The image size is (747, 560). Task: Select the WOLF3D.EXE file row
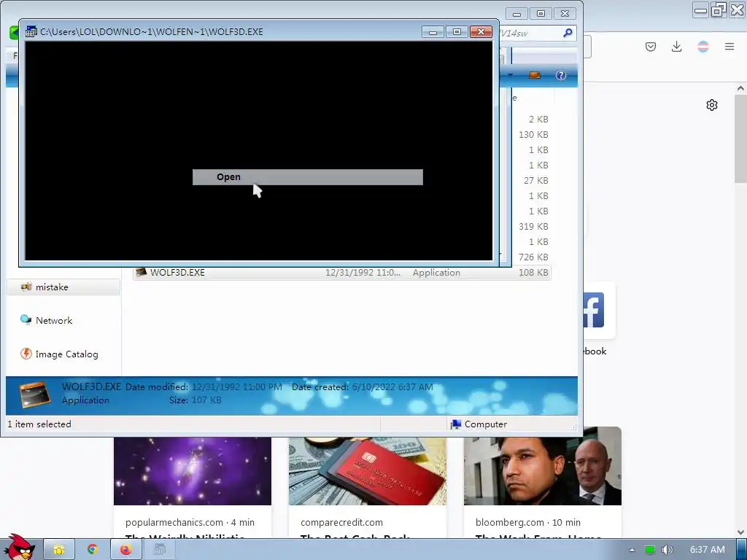[341, 273]
